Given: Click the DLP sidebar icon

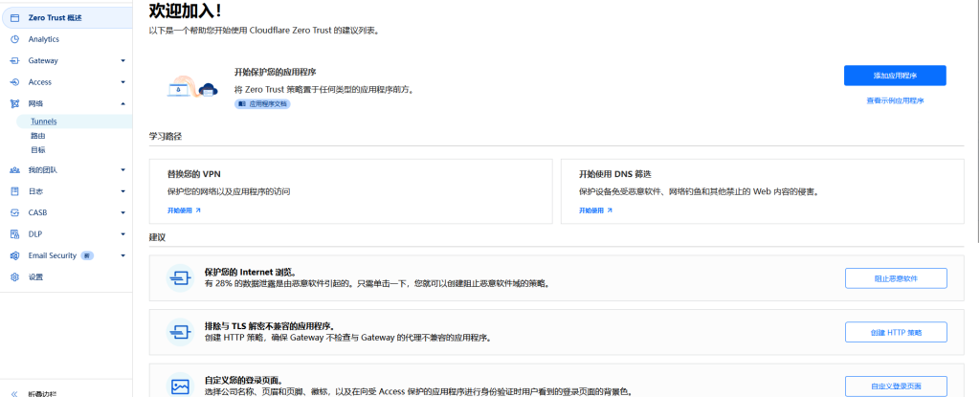Looking at the screenshot, I should point(15,233).
